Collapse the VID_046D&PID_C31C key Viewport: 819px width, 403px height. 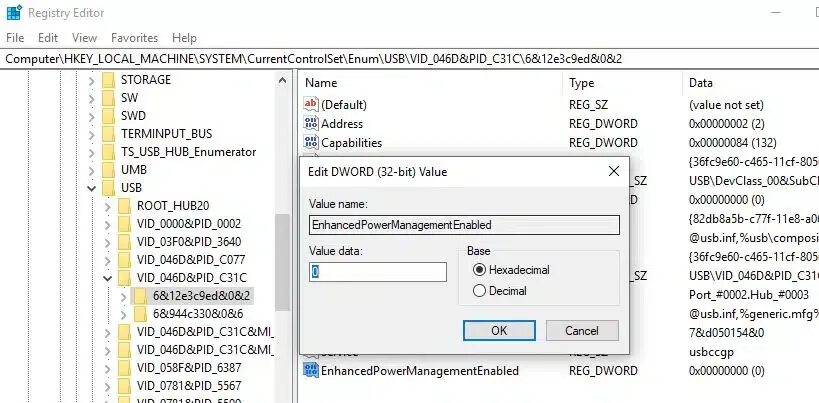108,278
